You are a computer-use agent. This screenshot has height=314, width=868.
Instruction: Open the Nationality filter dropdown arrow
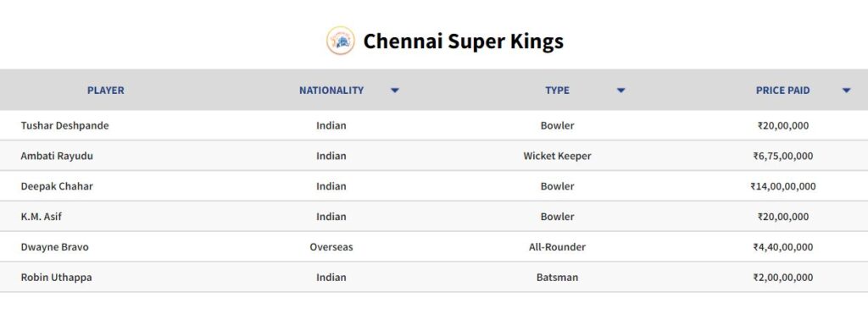395,91
